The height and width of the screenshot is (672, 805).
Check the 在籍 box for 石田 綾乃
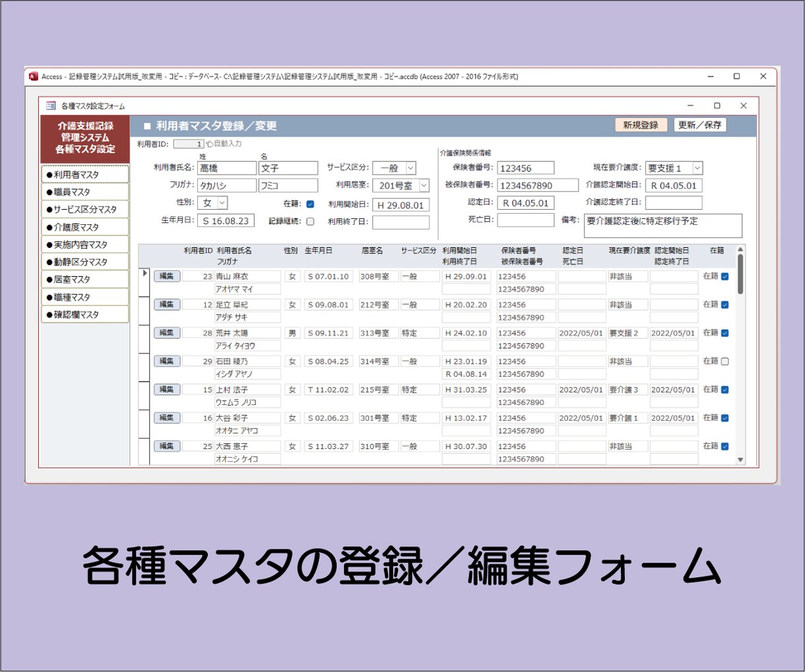(725, 361)
